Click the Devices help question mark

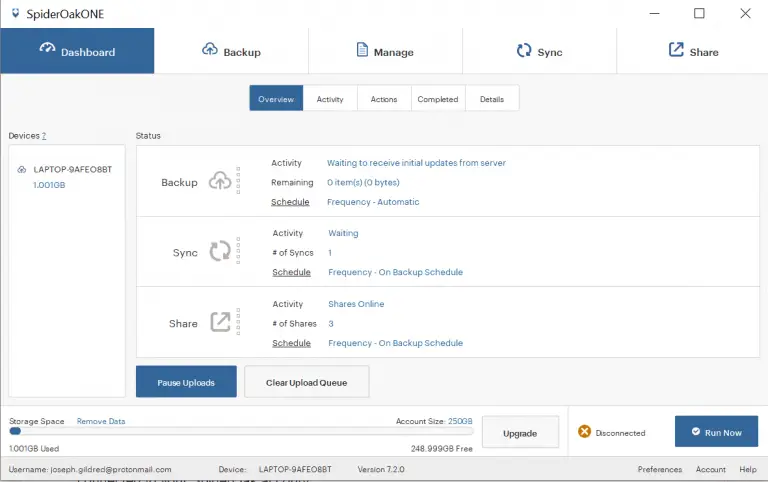44,136
